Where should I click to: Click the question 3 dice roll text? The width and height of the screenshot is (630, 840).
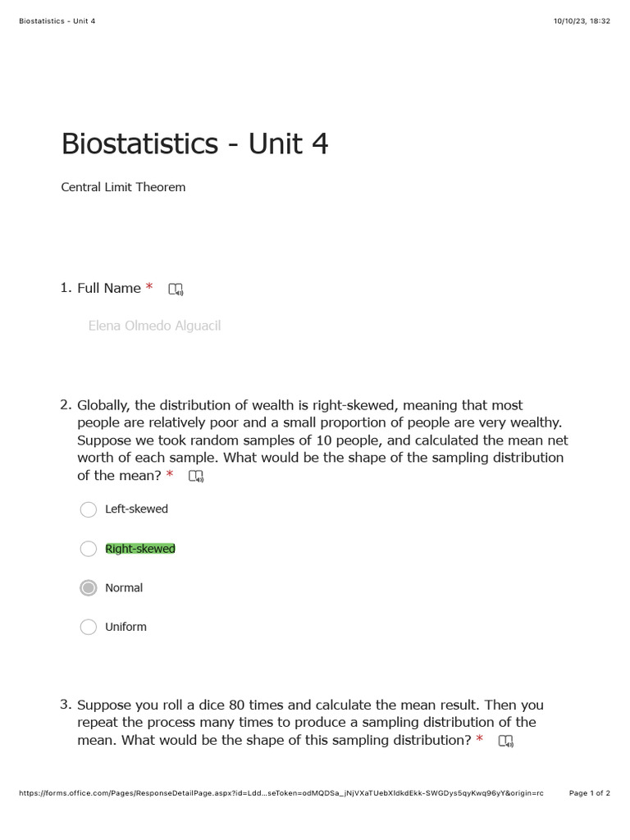tap(310, 722)
